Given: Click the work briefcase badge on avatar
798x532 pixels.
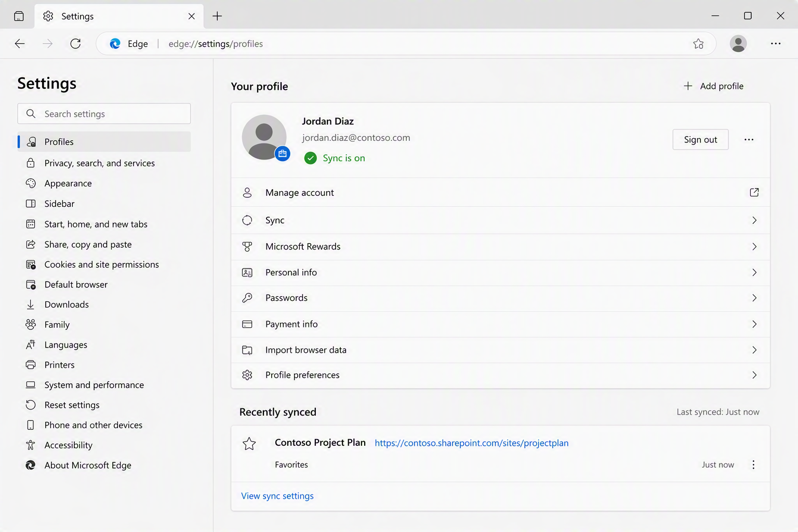Looking at the screenshot, I should [x=283, y=154].
